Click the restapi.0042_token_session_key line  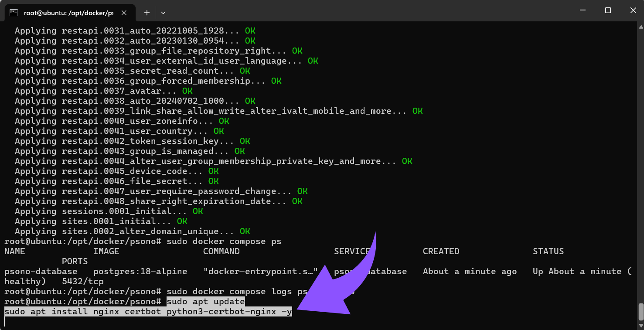click(x=132, y=141)
